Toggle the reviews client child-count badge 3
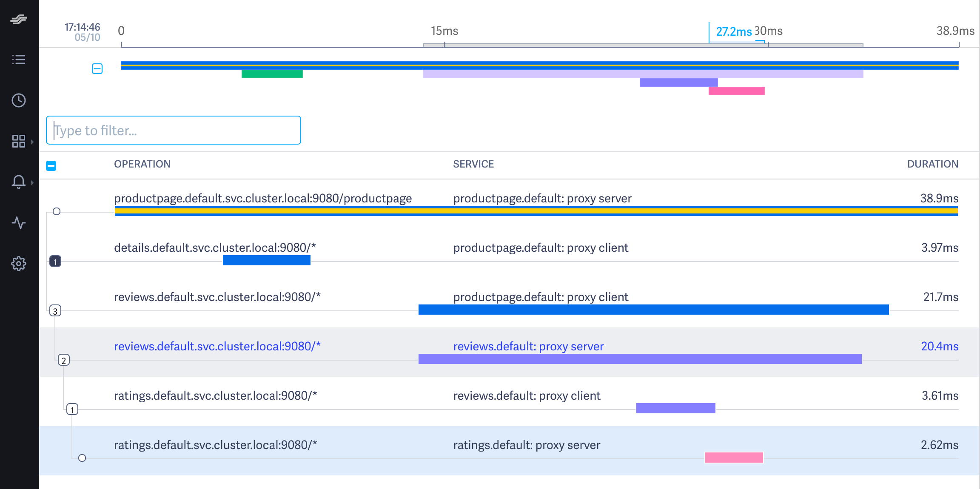Viewport: 980px width, 489px height. coord(55,311)
